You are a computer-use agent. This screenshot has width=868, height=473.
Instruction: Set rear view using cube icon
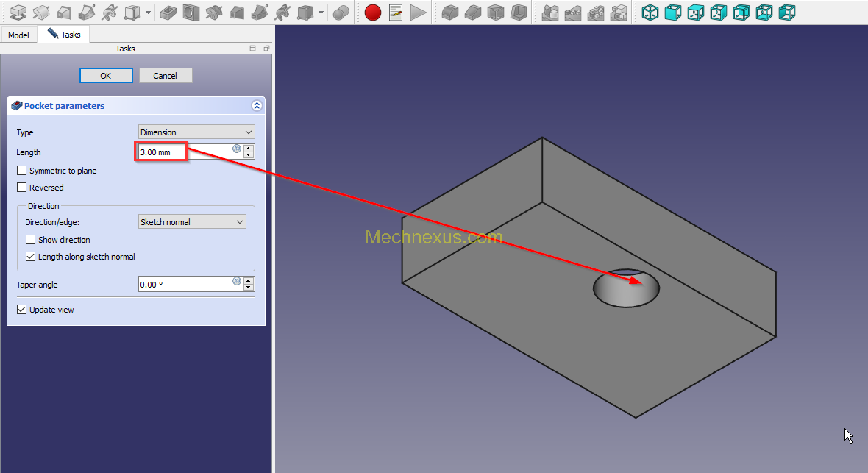tap(741, 13)
